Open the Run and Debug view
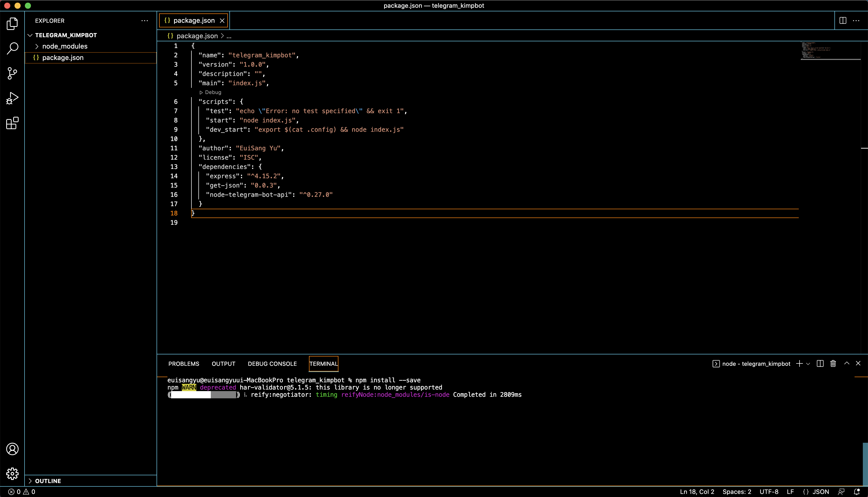This screenshot has height=497, width=868. (12, 98)
